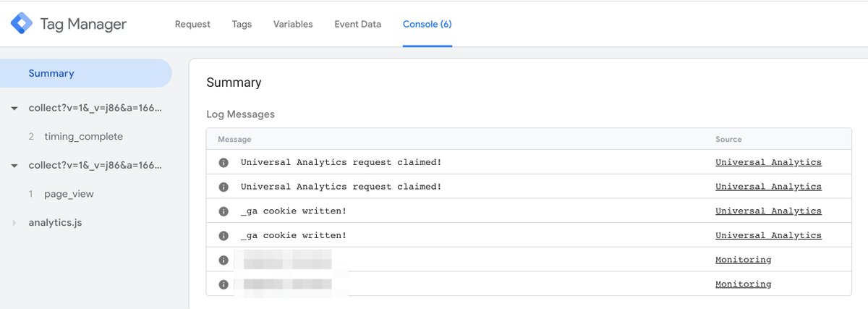The height and width of the screenshot is (309, 868).
Task: Open Universal Analytics source in second row
Action: click(768, 187)
